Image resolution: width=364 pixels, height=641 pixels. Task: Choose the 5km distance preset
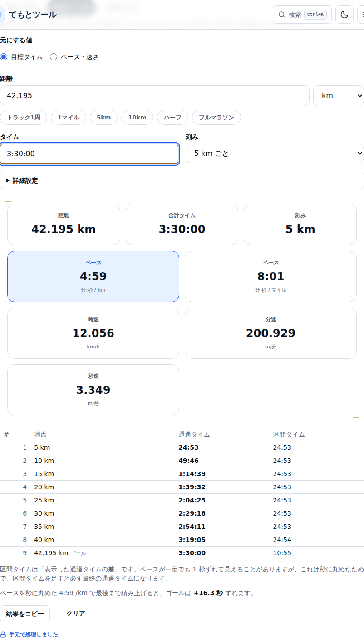[x=104, y=118]
